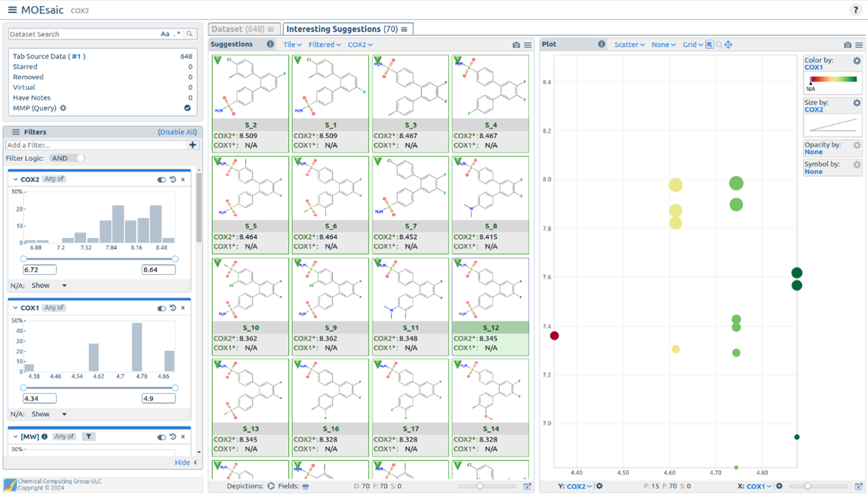Open the Tile view dropdown

(292, 44)
